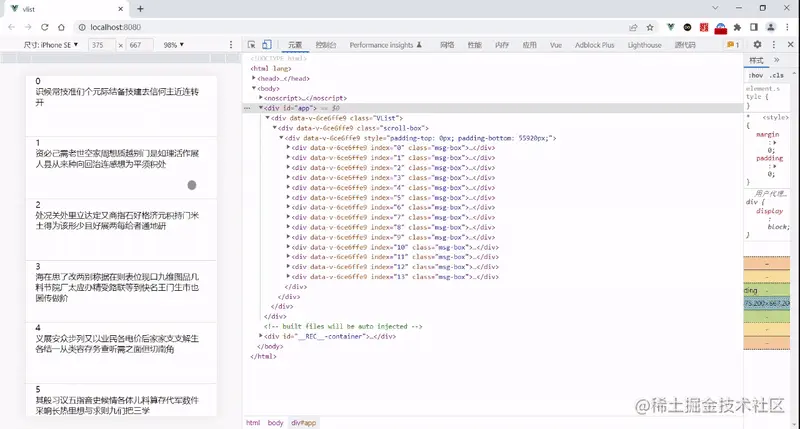The height and width of the screenshot is (429, 800).
Task: Edit the 375 width field
Action: point(101,45)
